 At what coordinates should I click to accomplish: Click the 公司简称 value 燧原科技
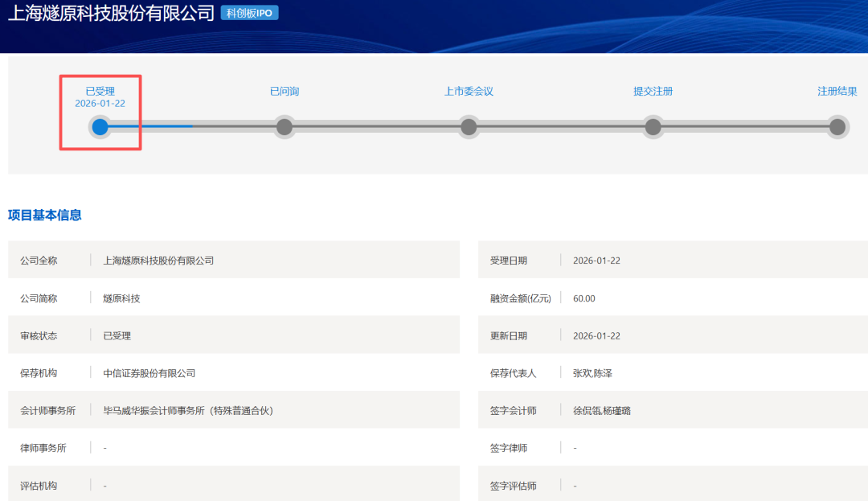121,298
